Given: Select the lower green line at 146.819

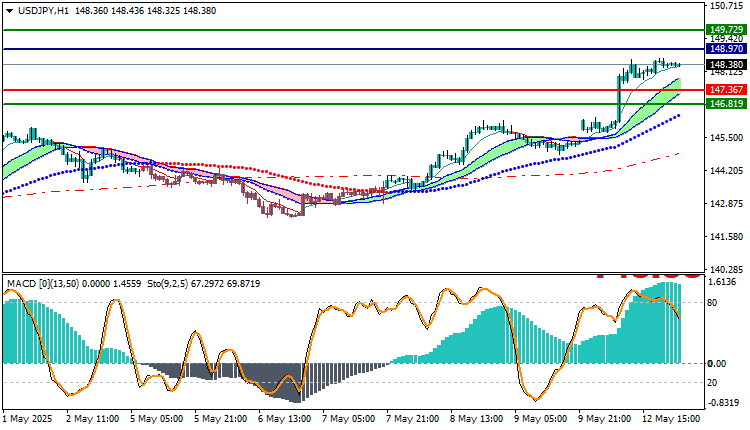Looking at the screenshot, I should pyautogui.click(x=353, y=104).
